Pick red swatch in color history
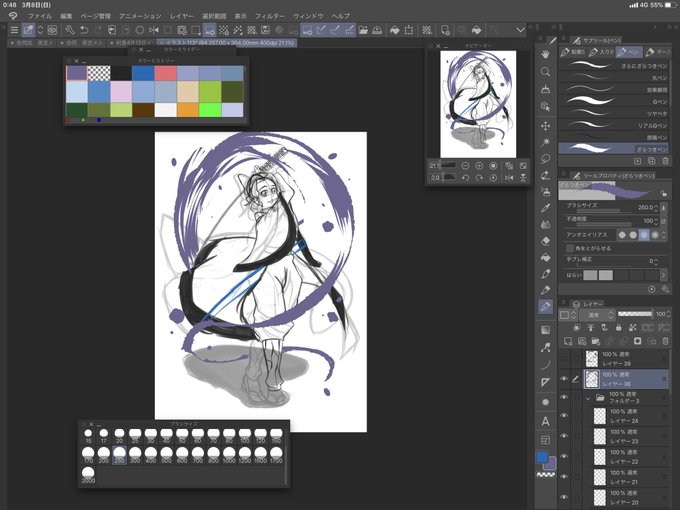Viewport: 680px width, 510px height. click(165, 73)
